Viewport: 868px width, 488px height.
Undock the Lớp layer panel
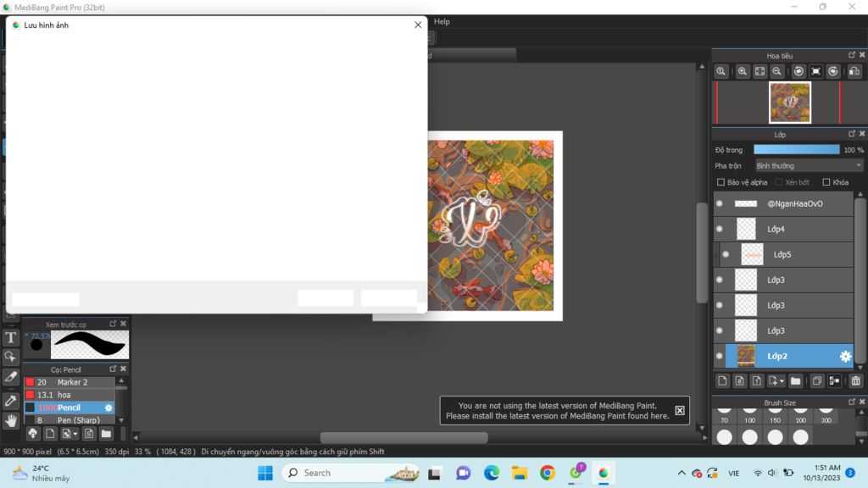point(852,134)
